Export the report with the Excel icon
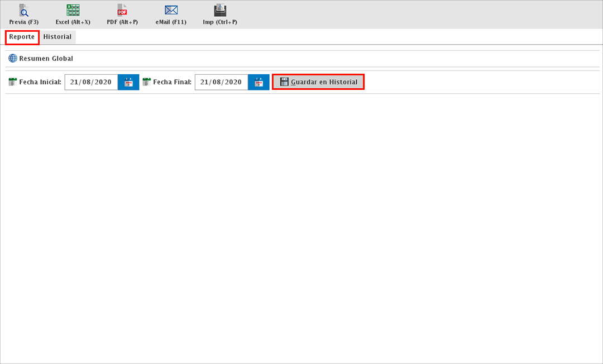The image size is (603, 364). coord(73,10)
